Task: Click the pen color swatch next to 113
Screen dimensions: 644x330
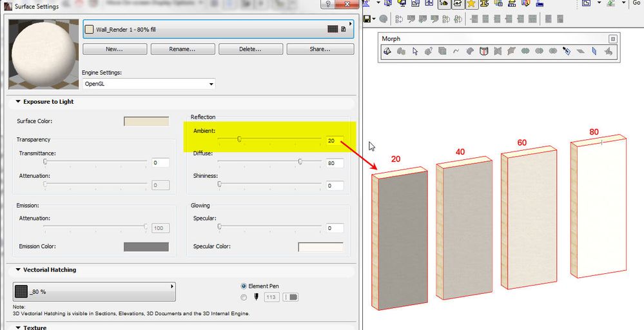Action: pyautogui.click(x=290, y=296)
